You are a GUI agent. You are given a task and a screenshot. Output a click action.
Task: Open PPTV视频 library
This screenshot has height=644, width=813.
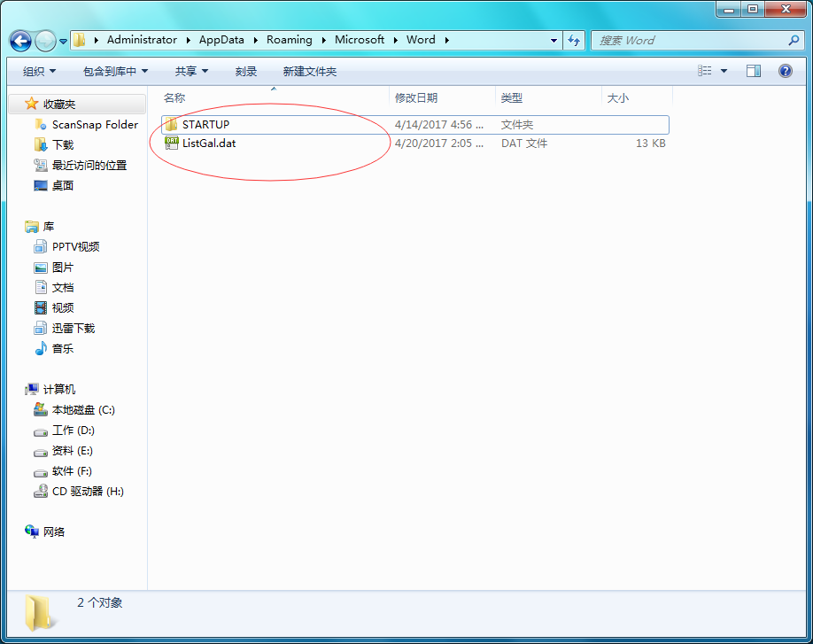click(x=75, y=247)
